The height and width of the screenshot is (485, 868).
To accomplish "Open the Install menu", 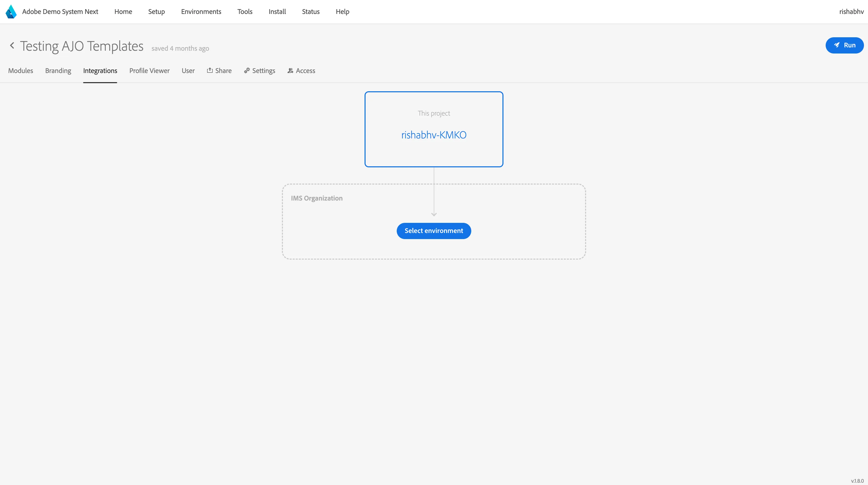I will [277, 12].
